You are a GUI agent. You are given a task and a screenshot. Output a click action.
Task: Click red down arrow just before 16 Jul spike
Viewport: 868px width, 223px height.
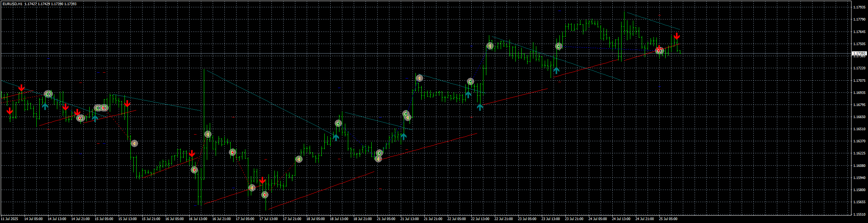[x=192, y=153]
